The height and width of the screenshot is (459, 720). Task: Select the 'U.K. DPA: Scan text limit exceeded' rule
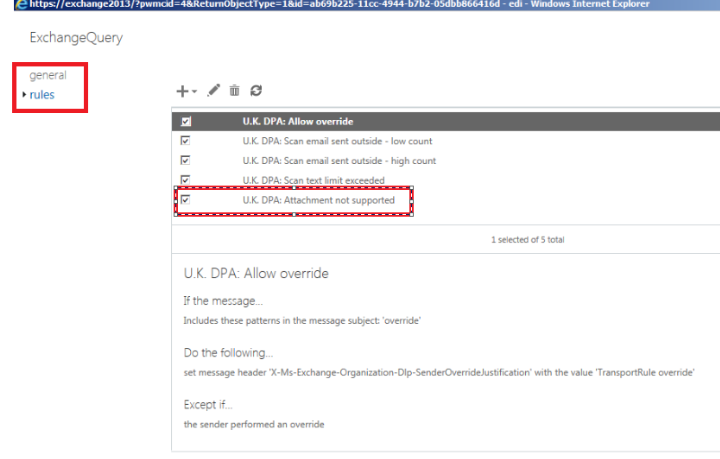coord(313,180)
